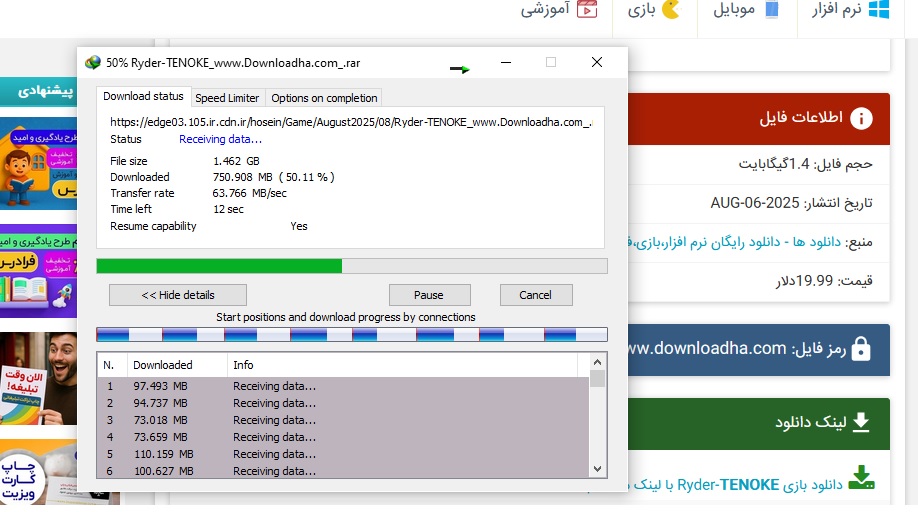Open the top ad with reading boy cartoon
Image resolution: width=918 pixels, height=512 pixels.
pos(39,163)
